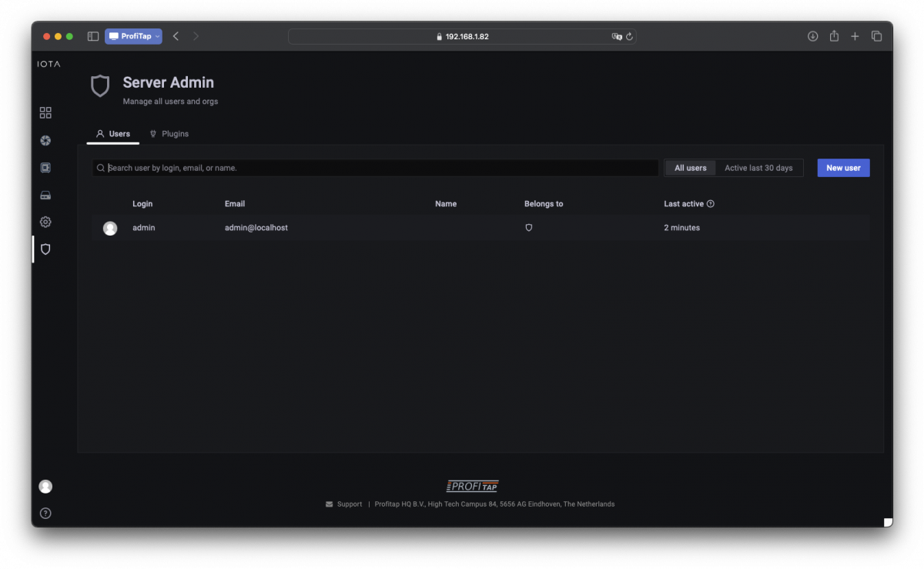
Task: Click the New user button
Action: point(843,168)
